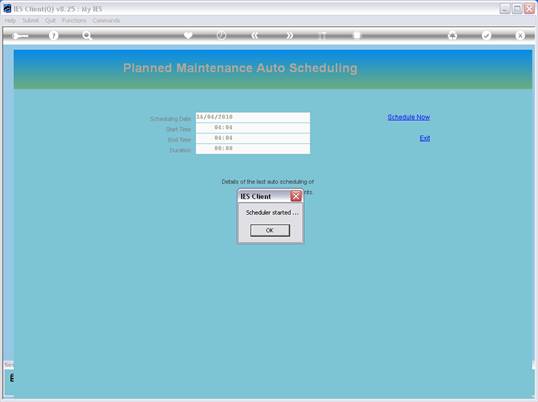Click the Schedule Now link

(409, 117)
